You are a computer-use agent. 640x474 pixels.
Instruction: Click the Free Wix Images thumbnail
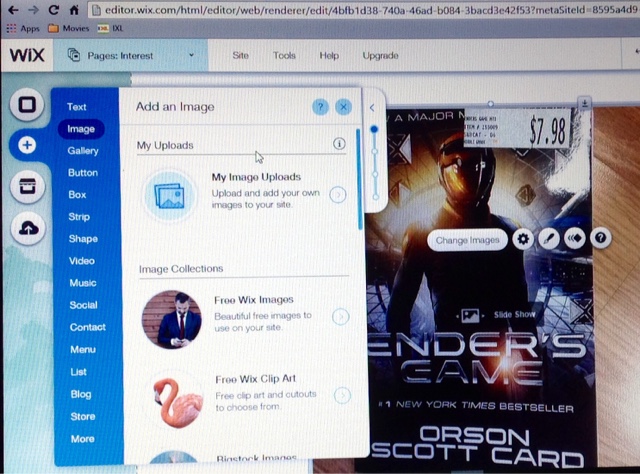tap(172, 319)
